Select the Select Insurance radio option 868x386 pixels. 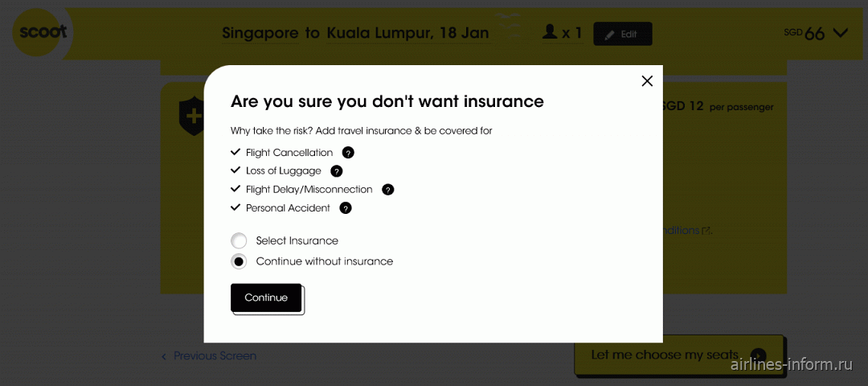(239, 241)
